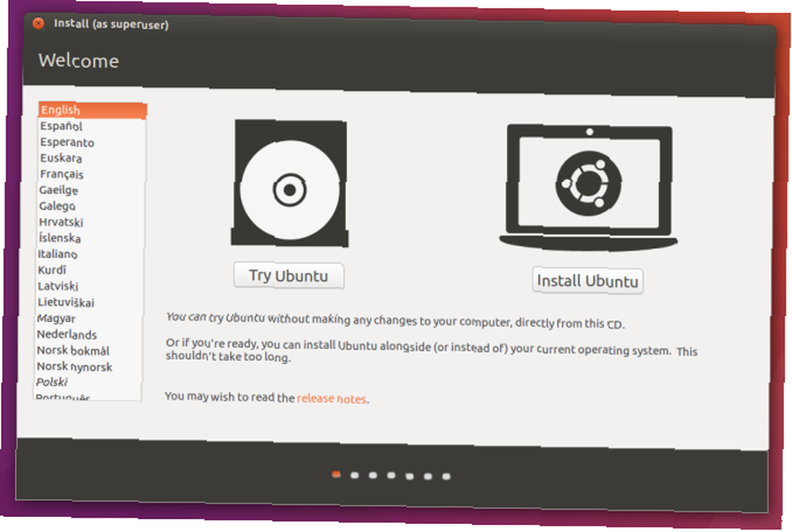Screen dimensions: 792x532
Task: Select Español in the language list
Action: pyautogui.click(x=92, y=126)
